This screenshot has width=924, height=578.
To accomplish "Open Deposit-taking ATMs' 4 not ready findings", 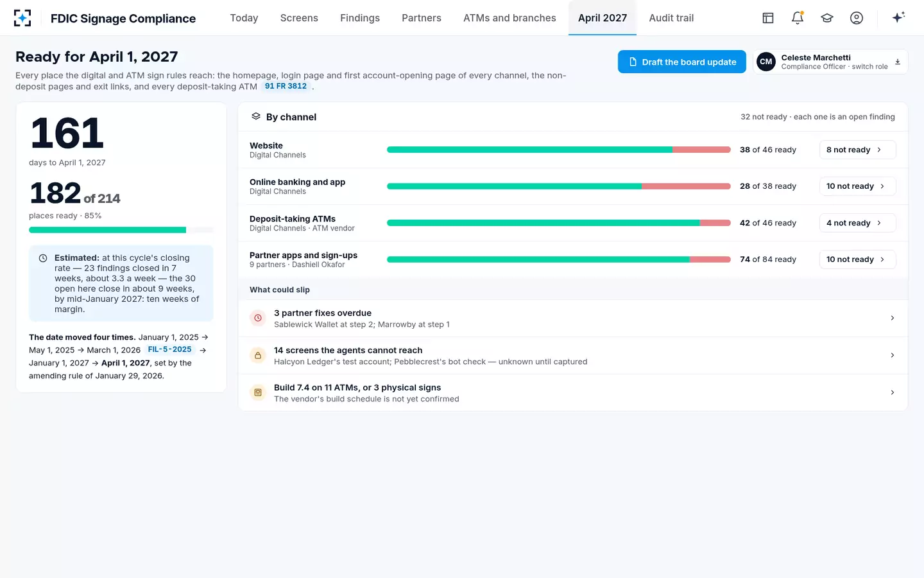I will pyautogui.click(x=858, y=223).
